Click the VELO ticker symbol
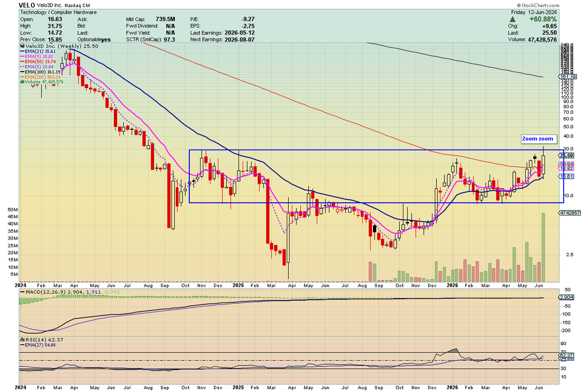Image resolution: width=581 pixels, height=392 pixels. pos(27,5)
